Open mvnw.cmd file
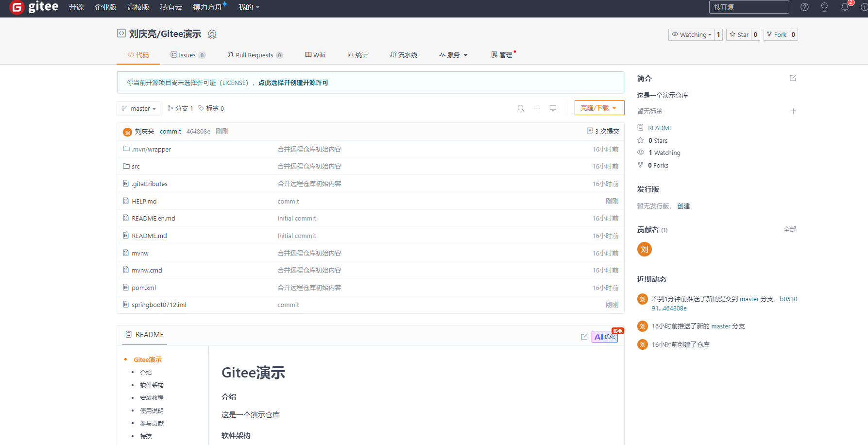This screenshot has width=868, height=445. click(x=147, y=270)
